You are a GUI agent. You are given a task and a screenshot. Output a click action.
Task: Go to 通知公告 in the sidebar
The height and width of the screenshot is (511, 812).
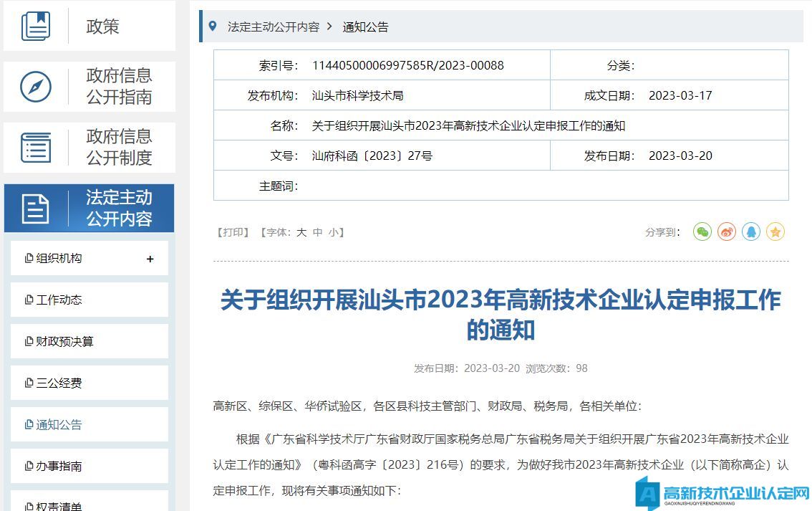[x=59, y=425]
